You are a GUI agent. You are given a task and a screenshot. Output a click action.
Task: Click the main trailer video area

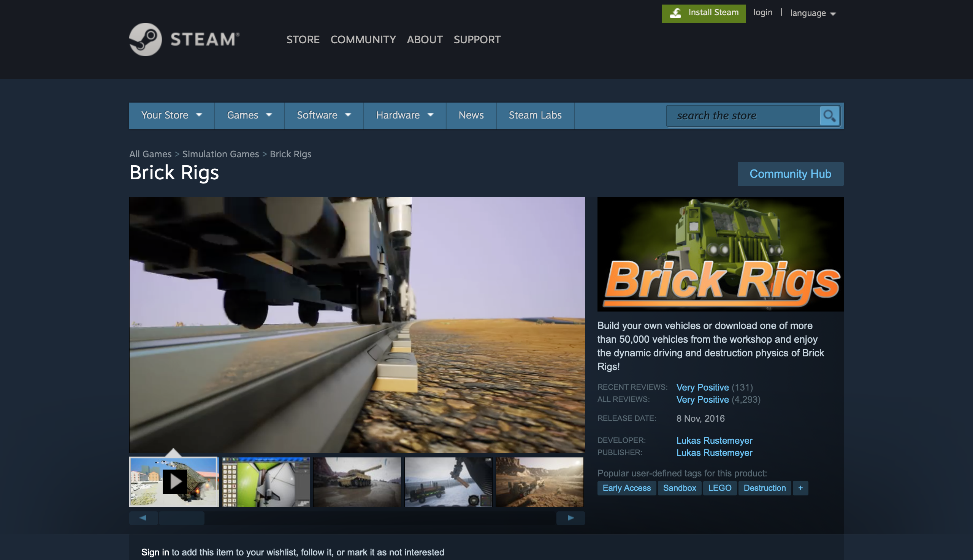coord(357,324)
